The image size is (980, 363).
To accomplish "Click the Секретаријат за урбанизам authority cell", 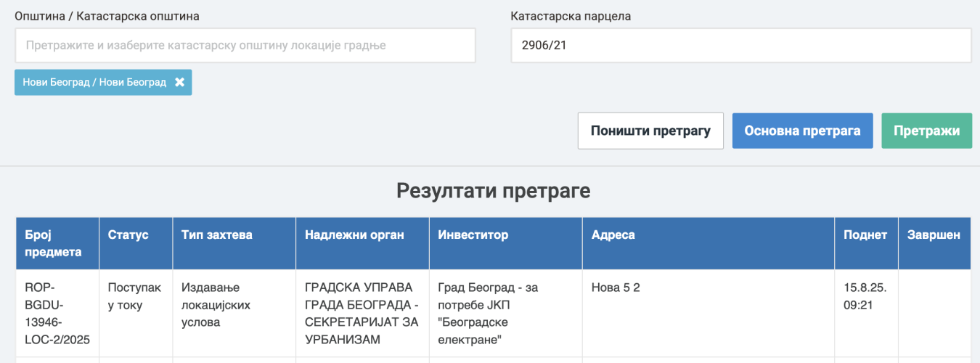I will [362, 314].
